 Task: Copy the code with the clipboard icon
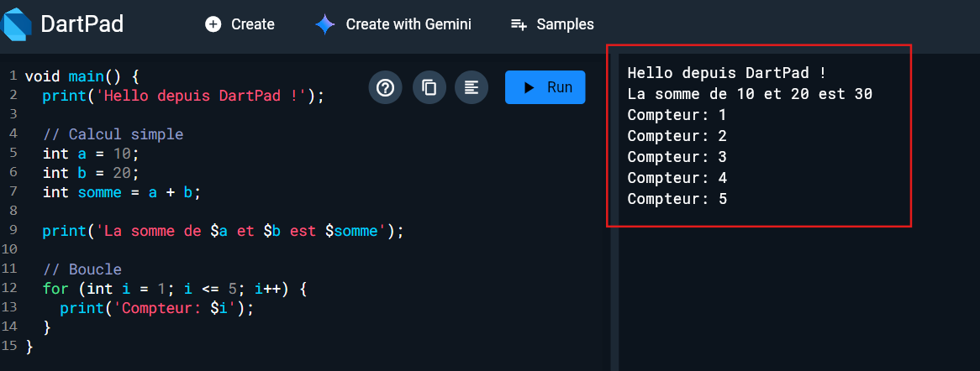tap(429, 87)
